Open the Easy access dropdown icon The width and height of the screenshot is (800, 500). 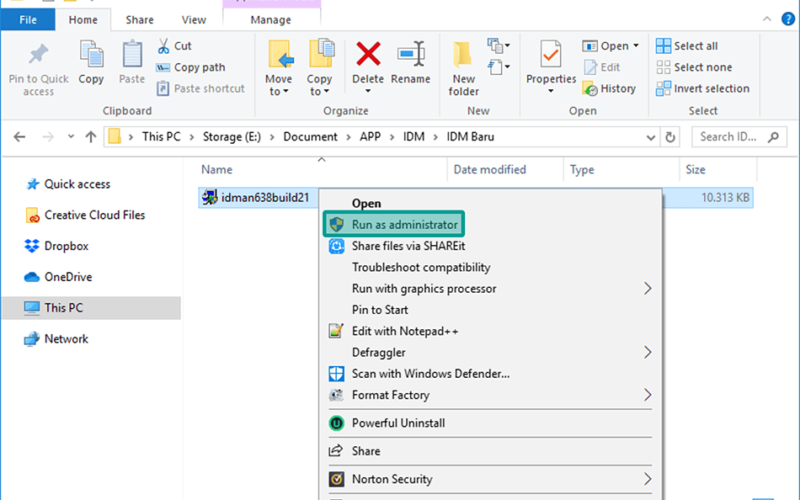pos(498,67)
